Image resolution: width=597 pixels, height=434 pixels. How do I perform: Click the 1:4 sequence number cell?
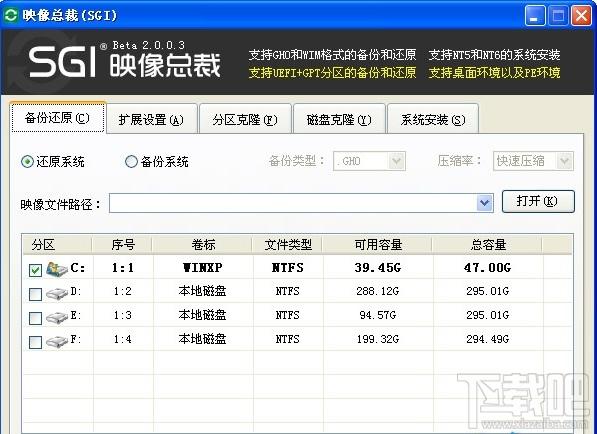(x=123, y=339)
